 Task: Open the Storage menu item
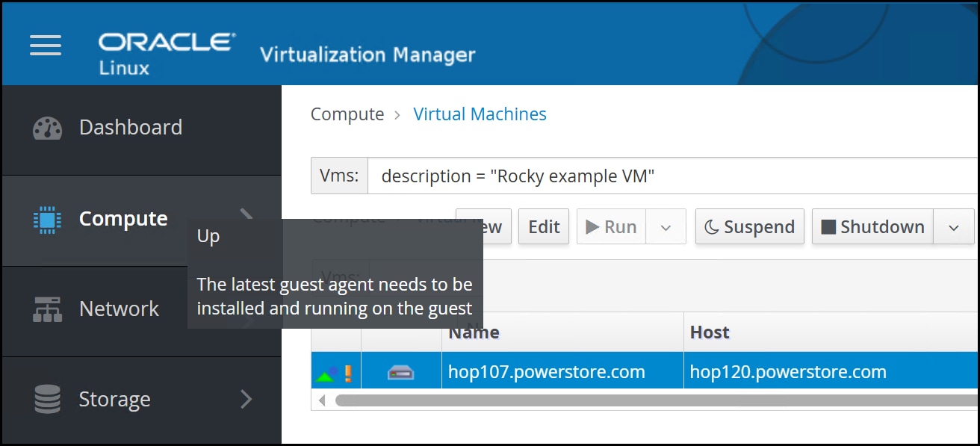click(x=142, y=400)
